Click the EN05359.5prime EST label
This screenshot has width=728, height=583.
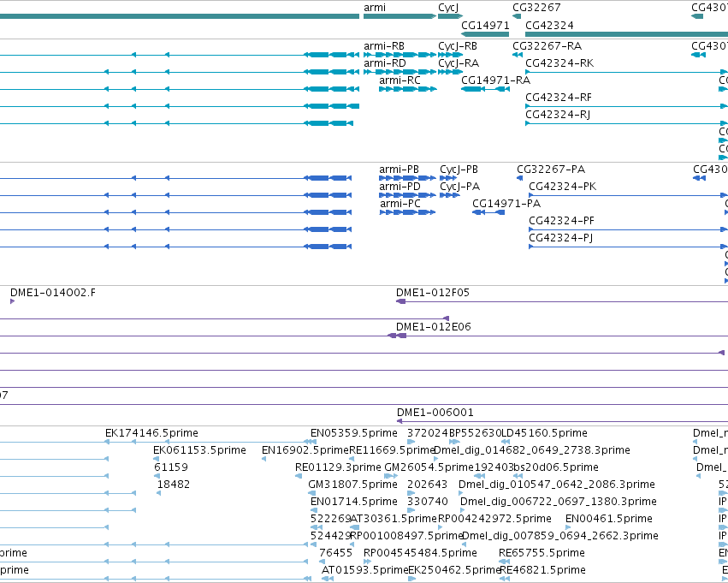(x=354, y=434)
